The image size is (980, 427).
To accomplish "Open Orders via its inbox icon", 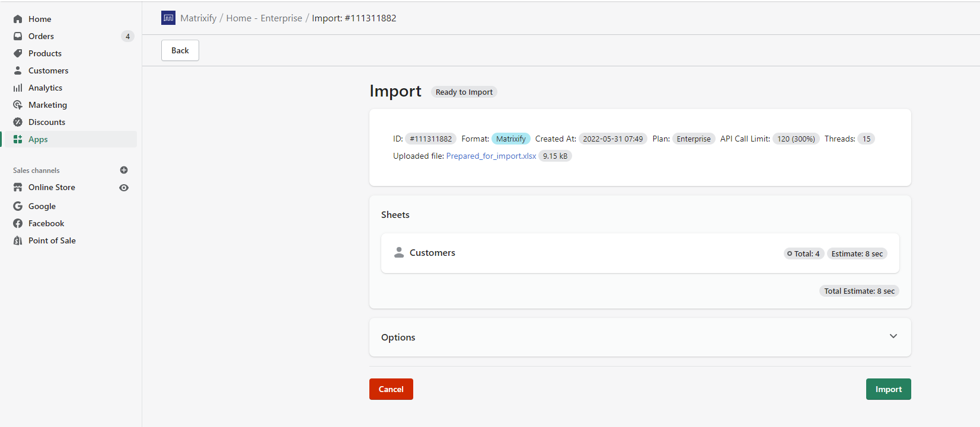I will 18,36.
